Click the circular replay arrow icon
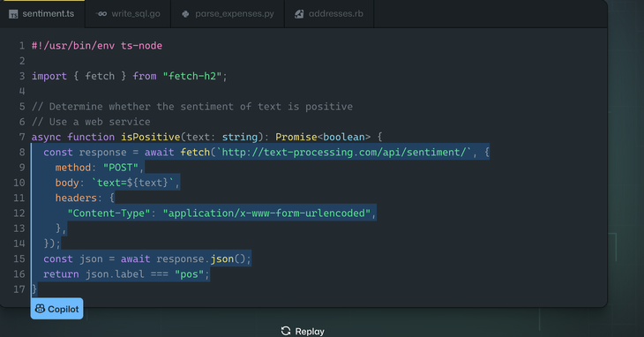This screenshot has width=644, height=337. coord(286,331)
